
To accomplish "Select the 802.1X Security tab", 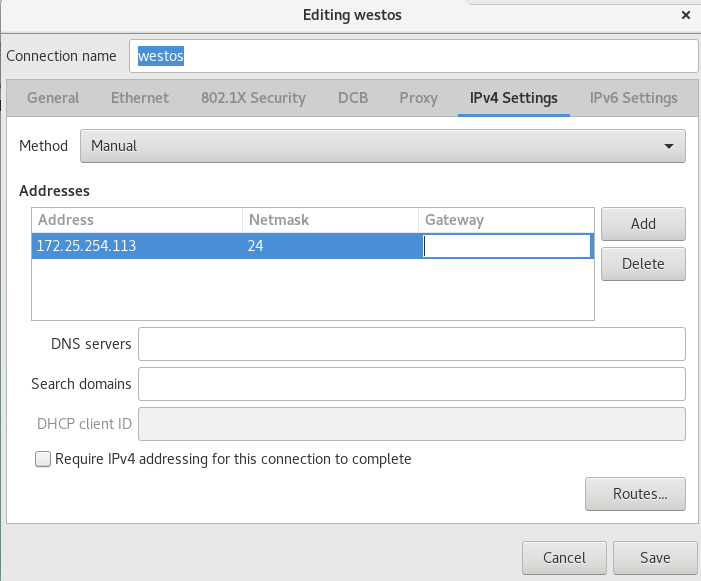I will [253, 98].
